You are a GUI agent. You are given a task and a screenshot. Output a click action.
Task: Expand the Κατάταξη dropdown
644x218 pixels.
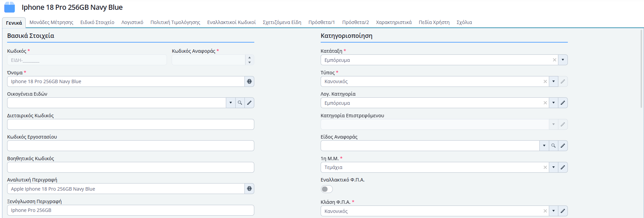563,60
